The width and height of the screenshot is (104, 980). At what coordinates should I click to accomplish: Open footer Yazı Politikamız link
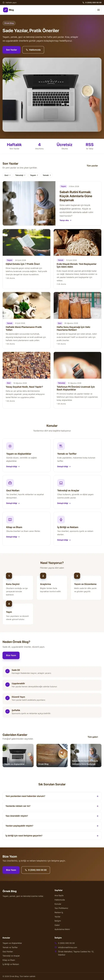click(x=61, y=908)
